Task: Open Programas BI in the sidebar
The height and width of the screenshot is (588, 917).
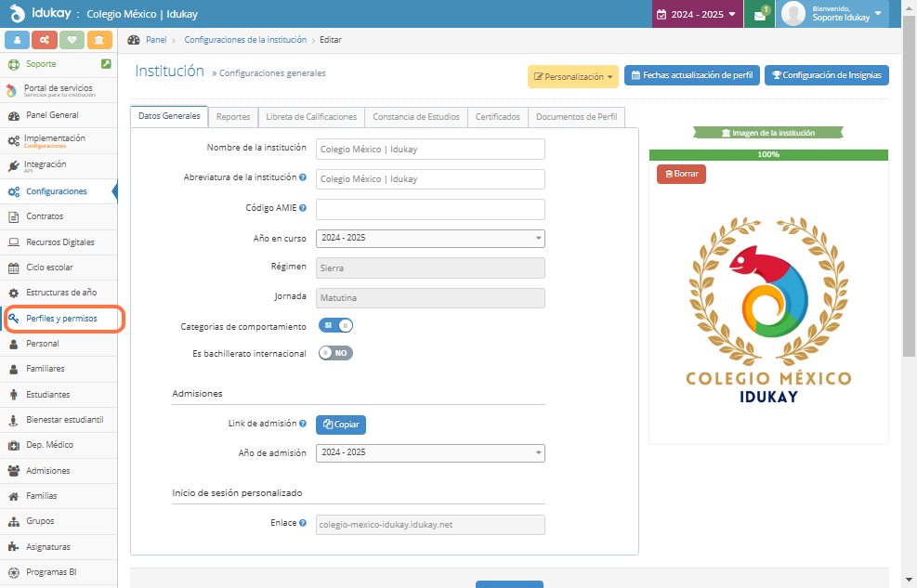Action: click(x=59, y=572)
